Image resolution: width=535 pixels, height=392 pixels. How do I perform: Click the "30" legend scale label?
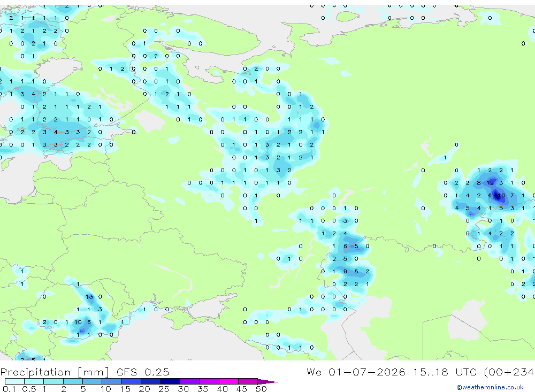pyautogui.click(x=183, y=389)
